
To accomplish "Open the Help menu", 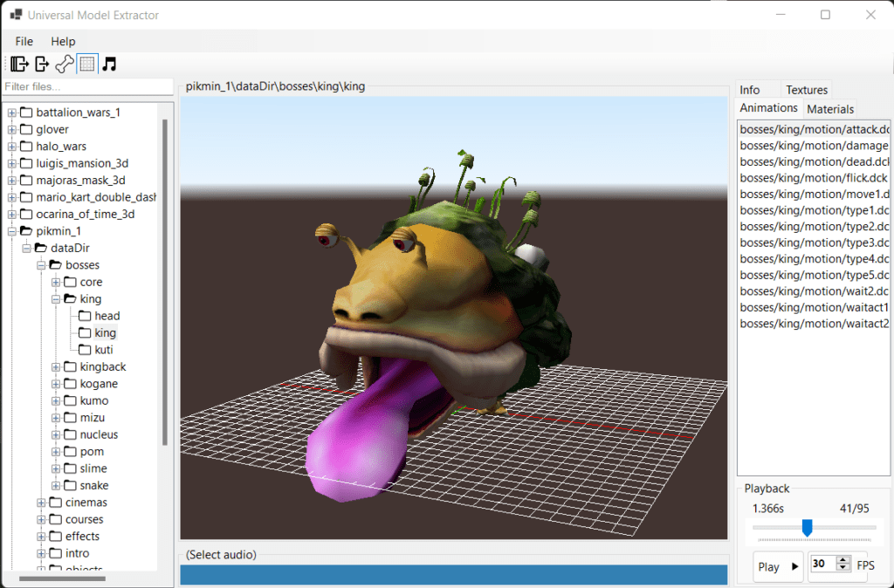I will [63, 41].
